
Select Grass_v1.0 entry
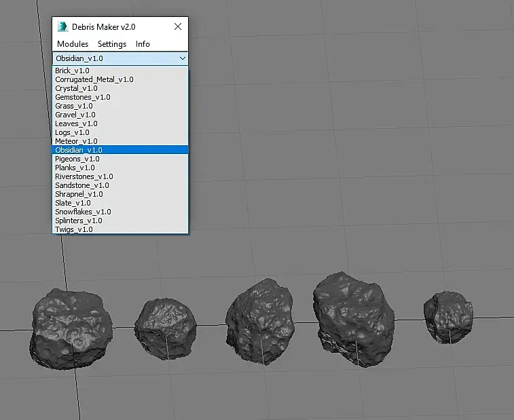coord(120,106)
